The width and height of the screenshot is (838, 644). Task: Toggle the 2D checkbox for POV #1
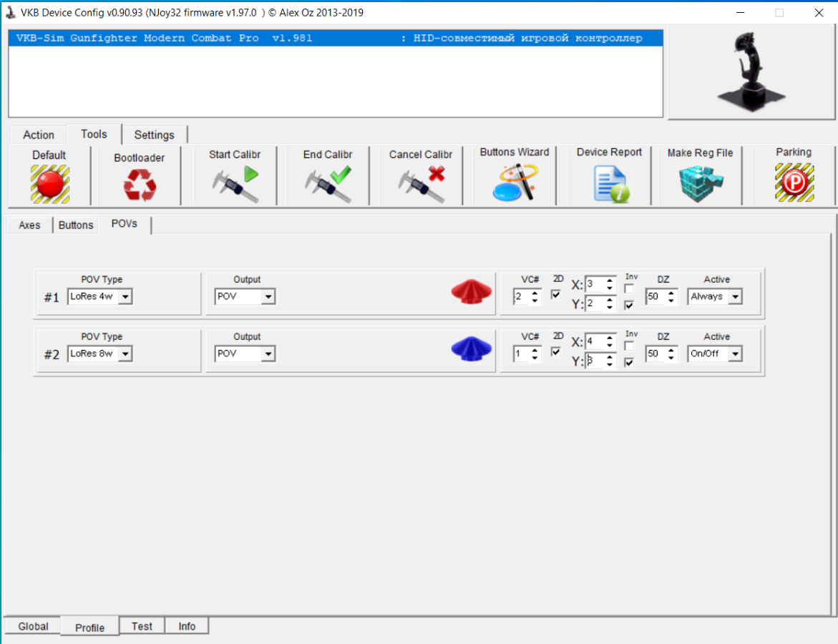(x=556, y=295)
